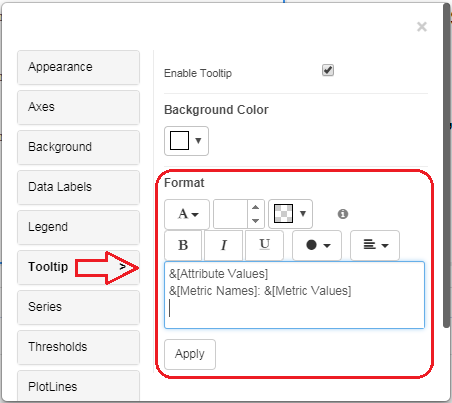
Task: Click inside the tooltip format text area
Action: click(294, 295)
